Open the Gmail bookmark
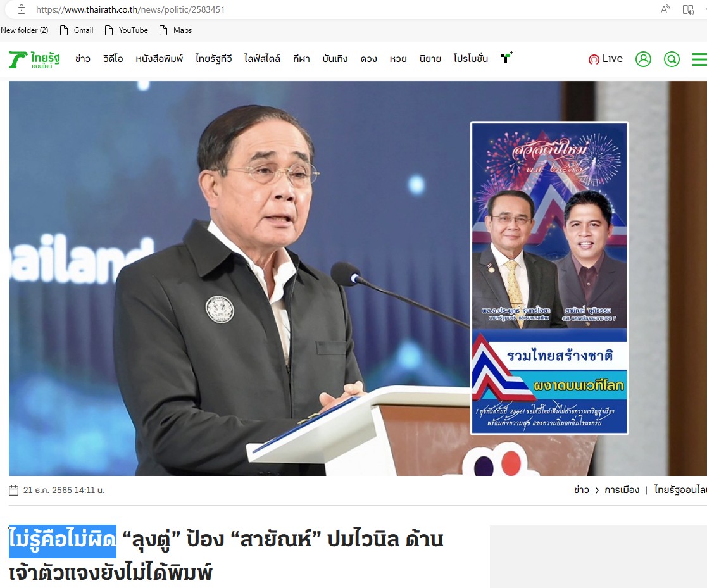The image size is (707, 588). (x=77, y=30)
